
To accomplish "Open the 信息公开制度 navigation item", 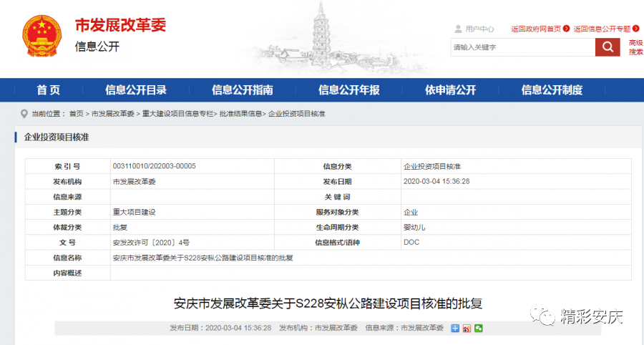I will click(552, 90).
